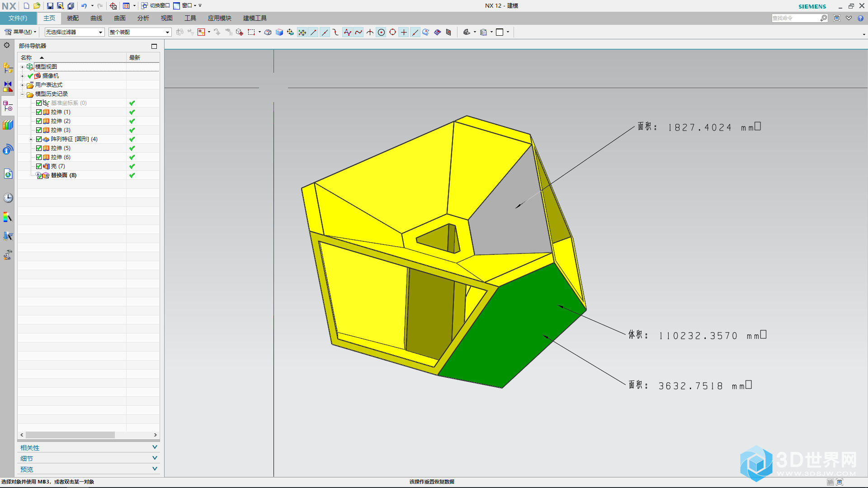Toggle the end point snap icon
Image resolution: width=868 pixels, height=488 pixels.
tap(313, 32)
